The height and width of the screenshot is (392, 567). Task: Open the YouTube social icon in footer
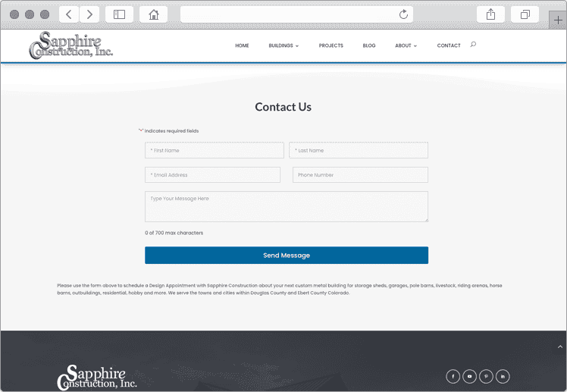point(469,376)
